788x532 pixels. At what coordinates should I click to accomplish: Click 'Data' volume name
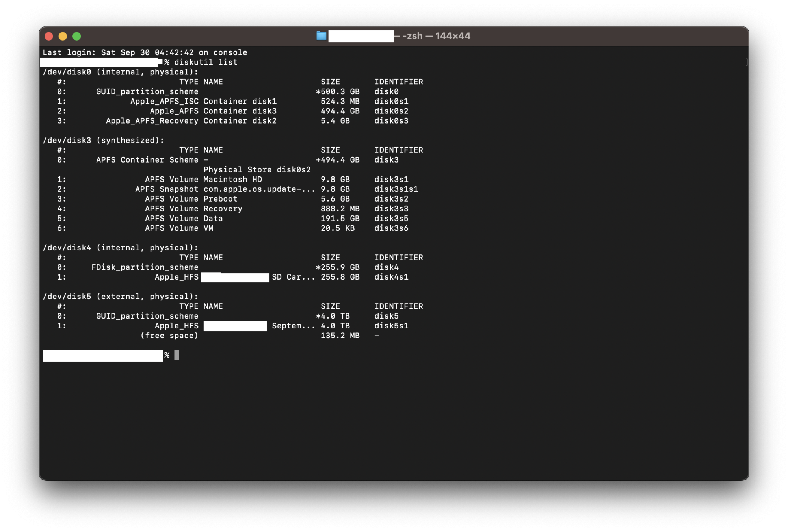tap(213, 219)
